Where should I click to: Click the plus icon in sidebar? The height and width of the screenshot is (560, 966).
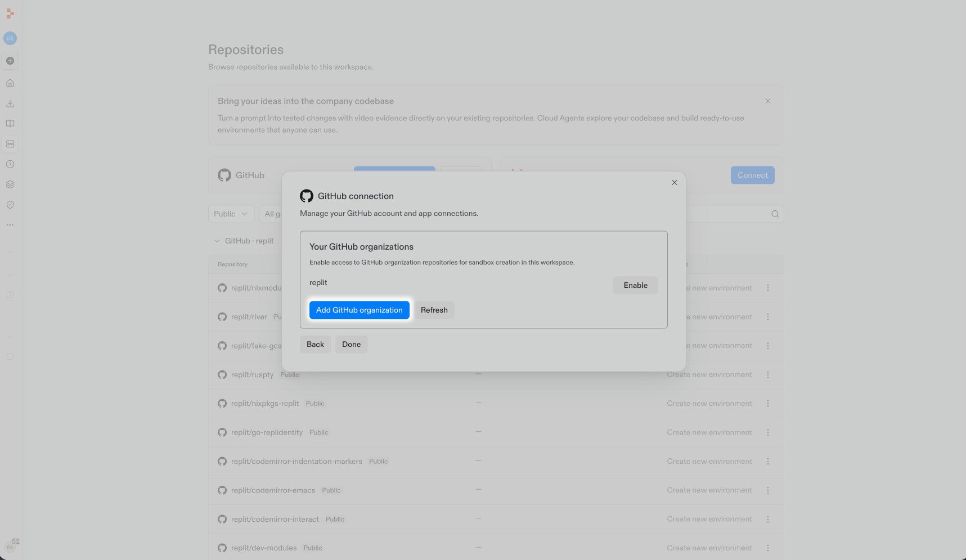coord(10,61)
